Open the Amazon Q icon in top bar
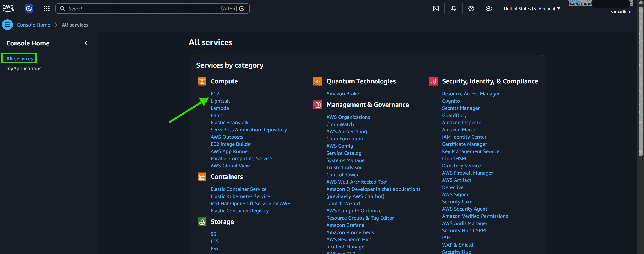The image size is (644, 254). point(29,9)
